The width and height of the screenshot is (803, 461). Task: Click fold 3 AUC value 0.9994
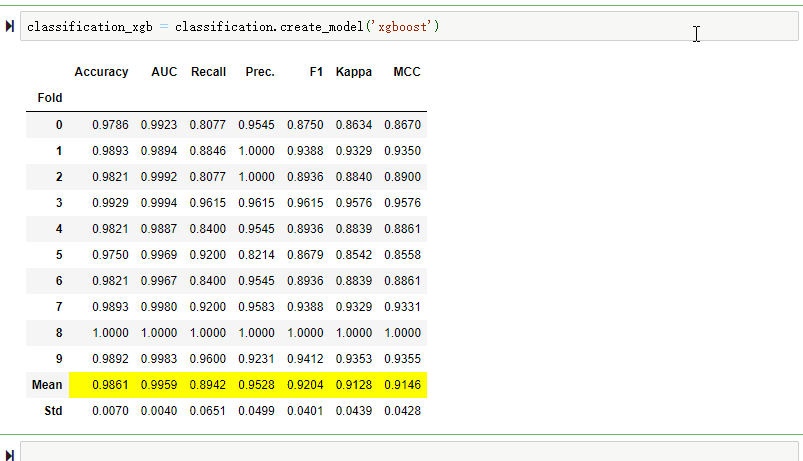[x=159, y=203]
